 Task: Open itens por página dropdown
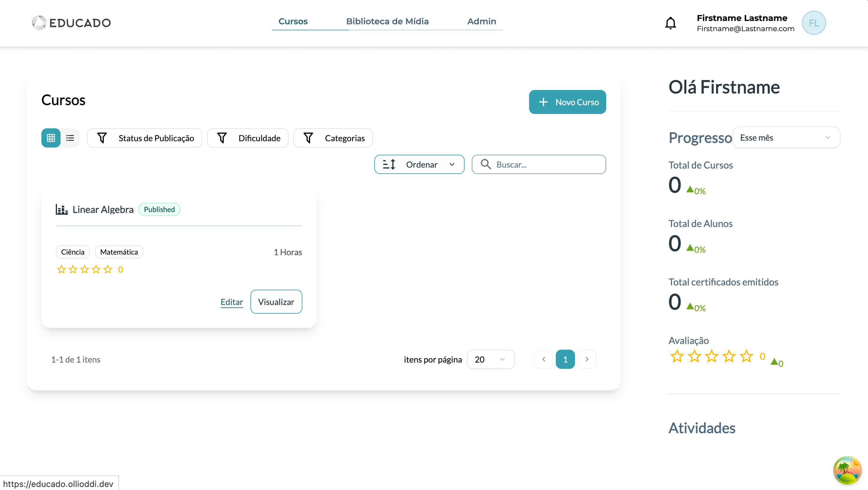490,359
